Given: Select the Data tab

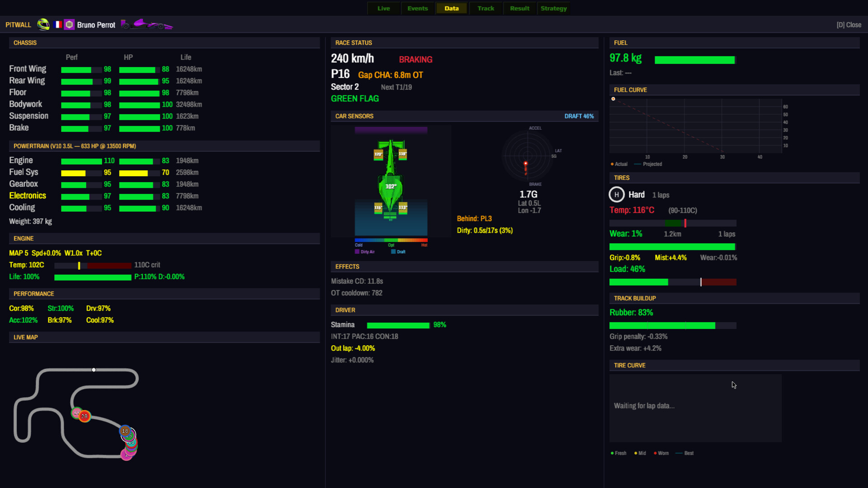Looking at the screenshot, I should point(451,8).
